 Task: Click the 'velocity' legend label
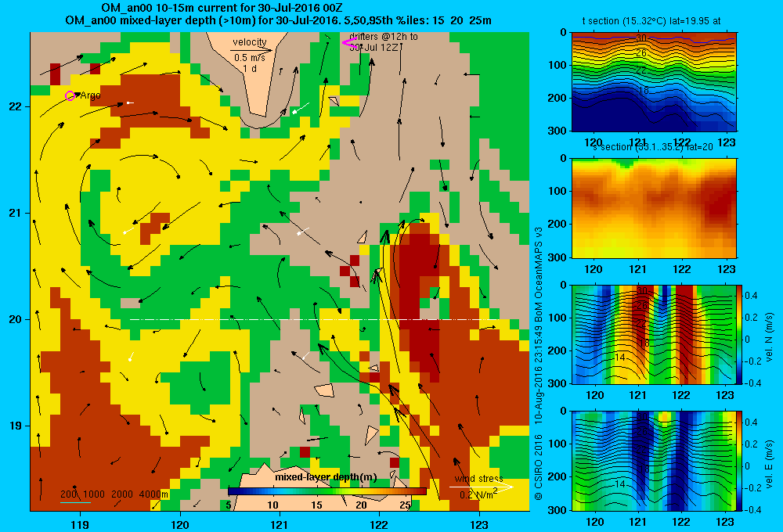pos(250,42)
